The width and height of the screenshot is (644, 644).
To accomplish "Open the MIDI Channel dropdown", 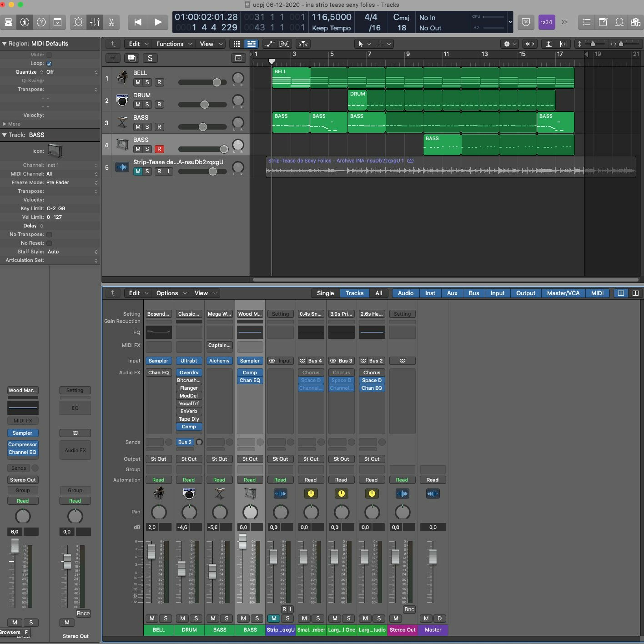I will 72,174.
